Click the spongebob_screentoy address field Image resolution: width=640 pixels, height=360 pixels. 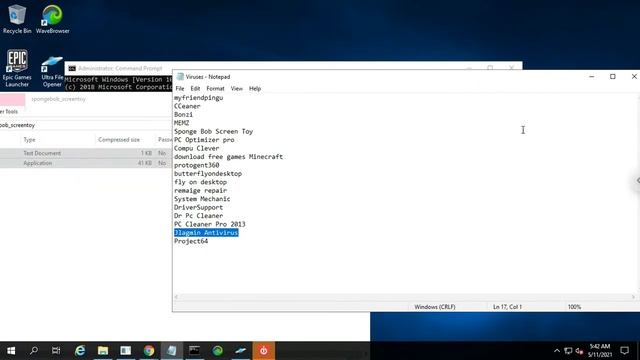[86, 125]
